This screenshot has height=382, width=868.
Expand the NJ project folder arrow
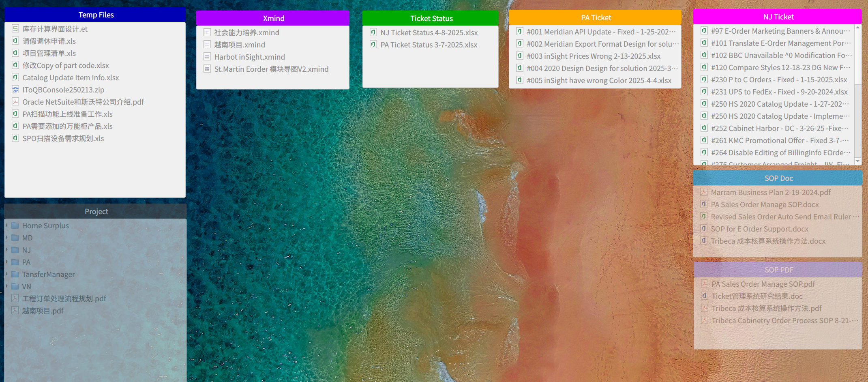coord(7,250)
